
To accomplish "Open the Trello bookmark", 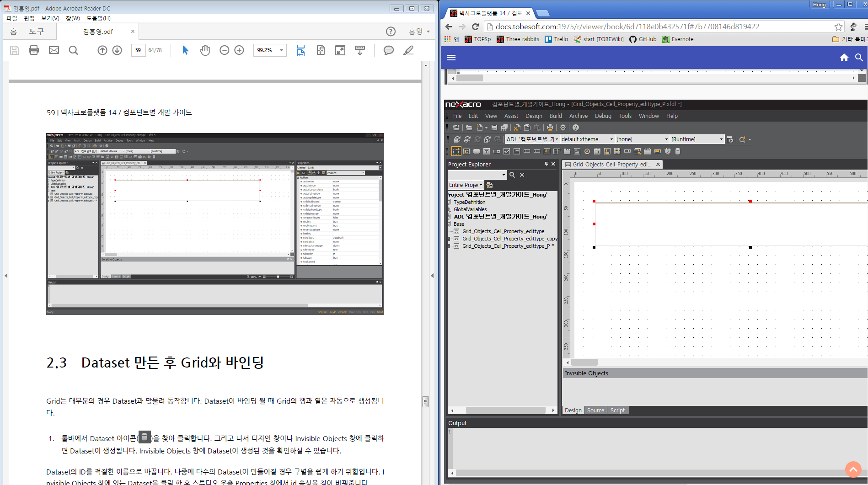I will (557, 39).
